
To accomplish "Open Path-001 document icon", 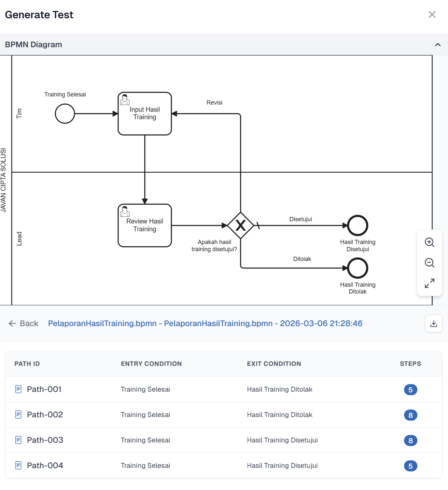I will (19, 389).
